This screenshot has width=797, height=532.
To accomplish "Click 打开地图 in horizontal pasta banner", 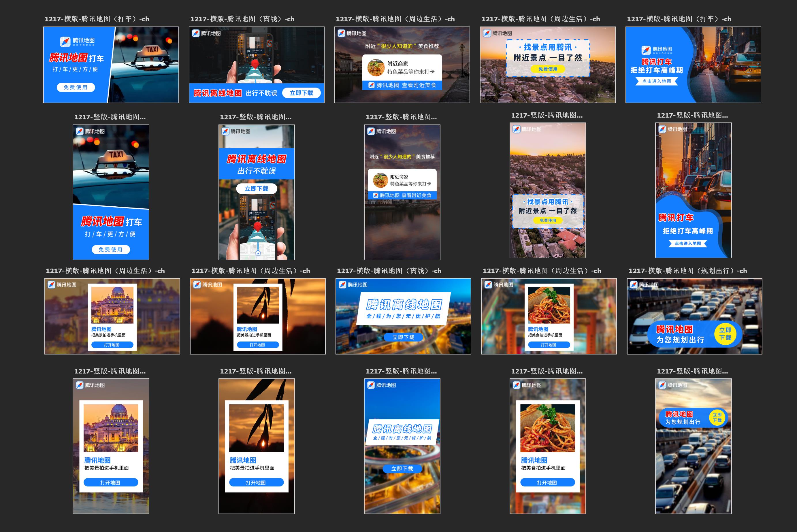I will pyautogui.click(x=549, y=345).
